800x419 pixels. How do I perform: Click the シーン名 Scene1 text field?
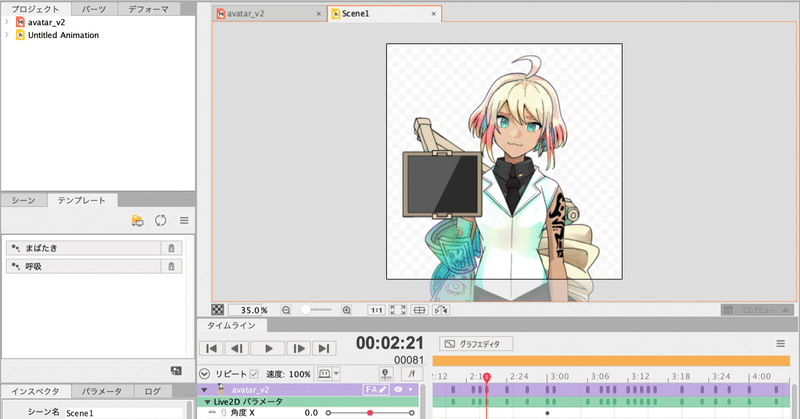[124, 413]
